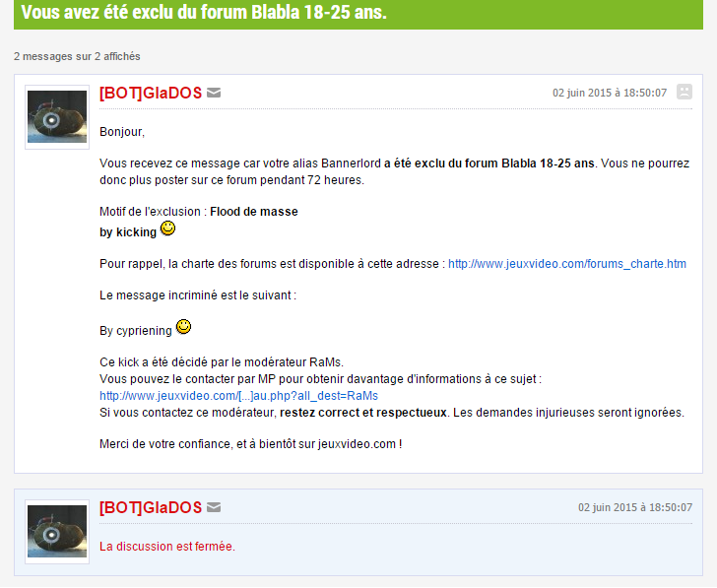Open the all_dest=RaMs contact link

point(238,396)
